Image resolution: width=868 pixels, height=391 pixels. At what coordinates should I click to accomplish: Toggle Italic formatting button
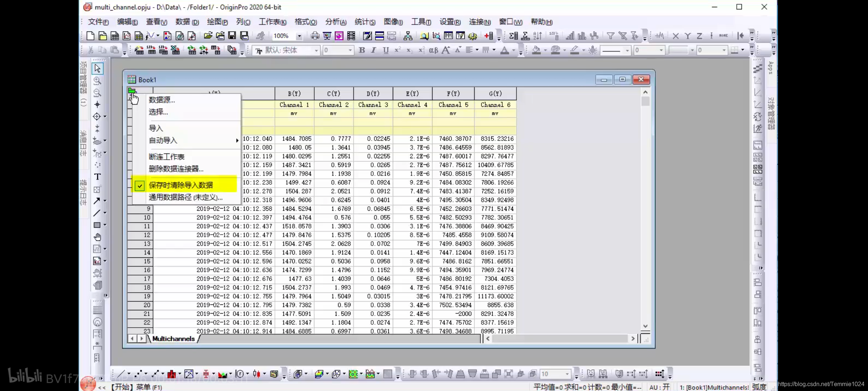click(374, 50)
